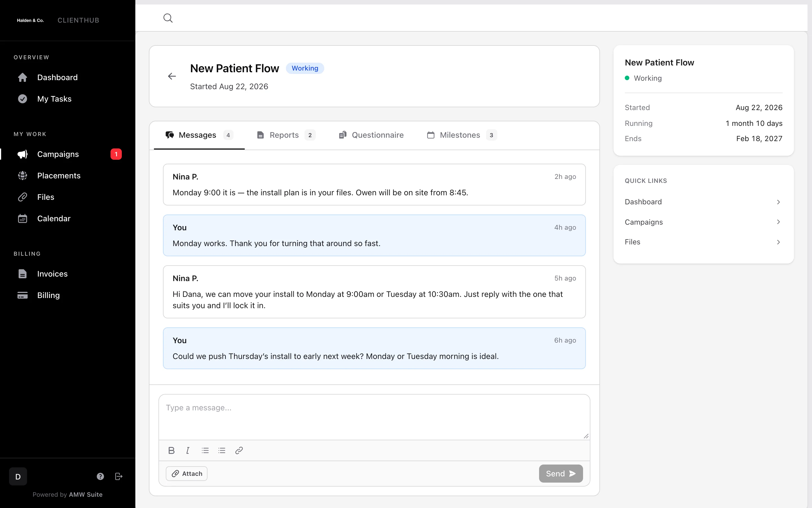The width and height of the screenshot is (812, 508).
Task: Click the 6h ago timestamp
Action: click(565, 340)
